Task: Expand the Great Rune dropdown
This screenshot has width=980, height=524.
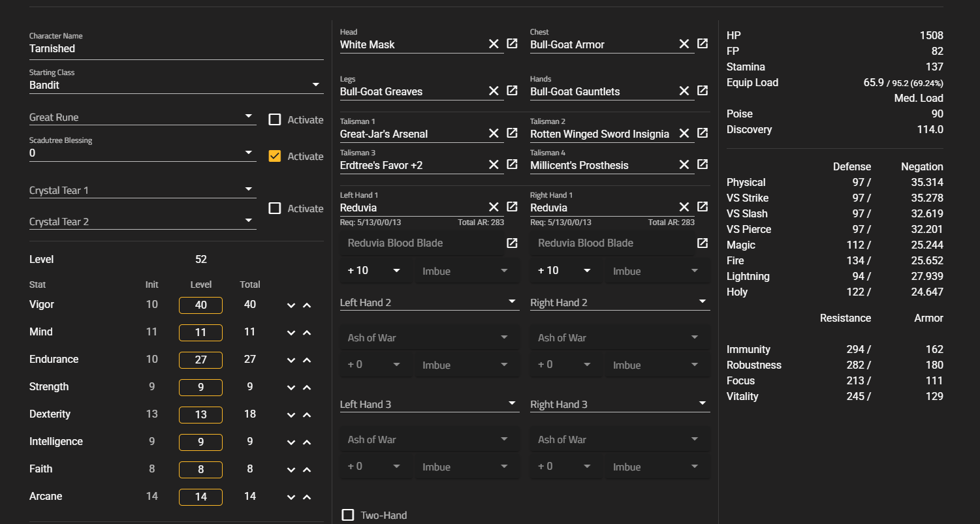Action: click(143, 117)
